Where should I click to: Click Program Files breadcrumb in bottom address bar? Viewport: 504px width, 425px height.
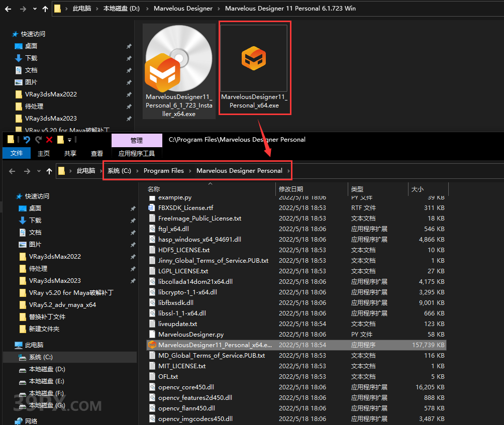[164, 171]
